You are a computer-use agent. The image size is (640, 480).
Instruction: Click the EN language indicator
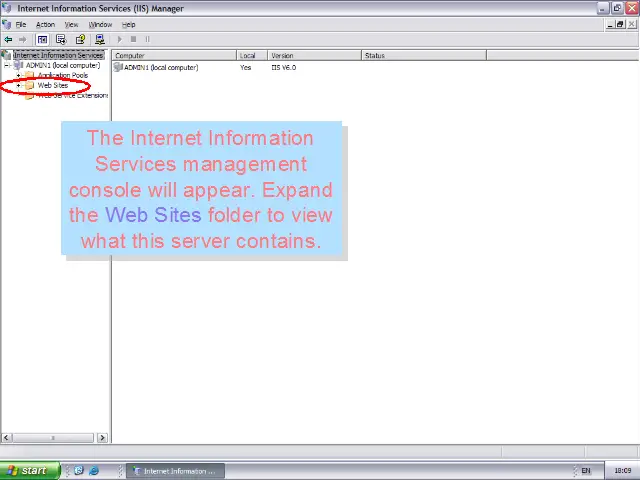click(586, 471)
